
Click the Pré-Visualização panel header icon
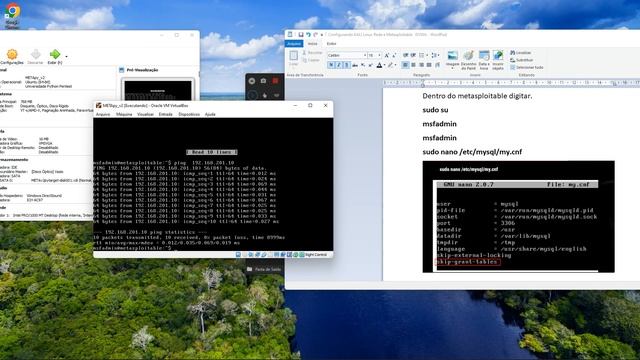tap(121, 70)
